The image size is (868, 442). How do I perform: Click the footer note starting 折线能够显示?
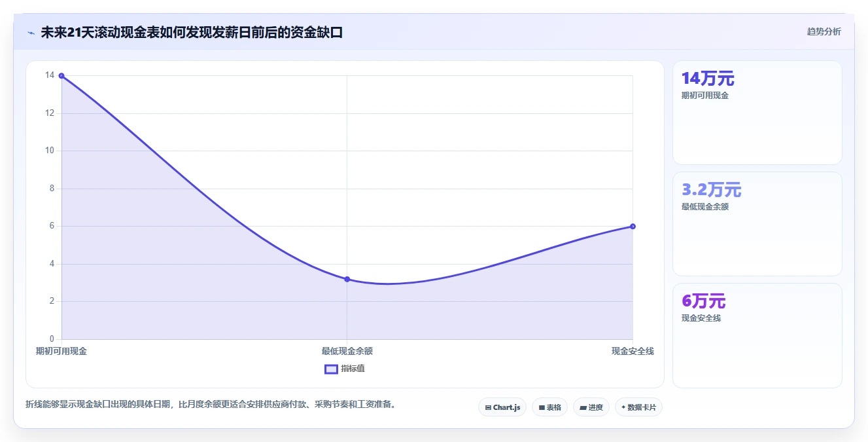(x=211, y=404)
